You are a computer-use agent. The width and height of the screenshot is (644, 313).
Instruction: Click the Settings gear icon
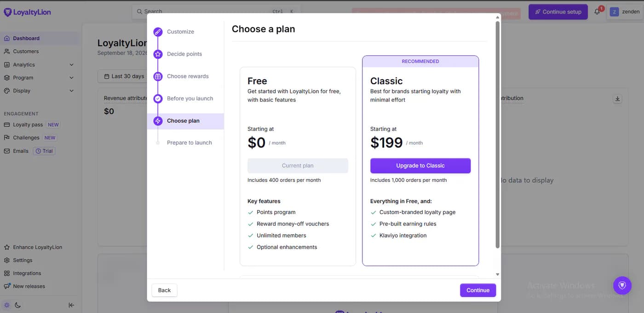tap(7, 260)
